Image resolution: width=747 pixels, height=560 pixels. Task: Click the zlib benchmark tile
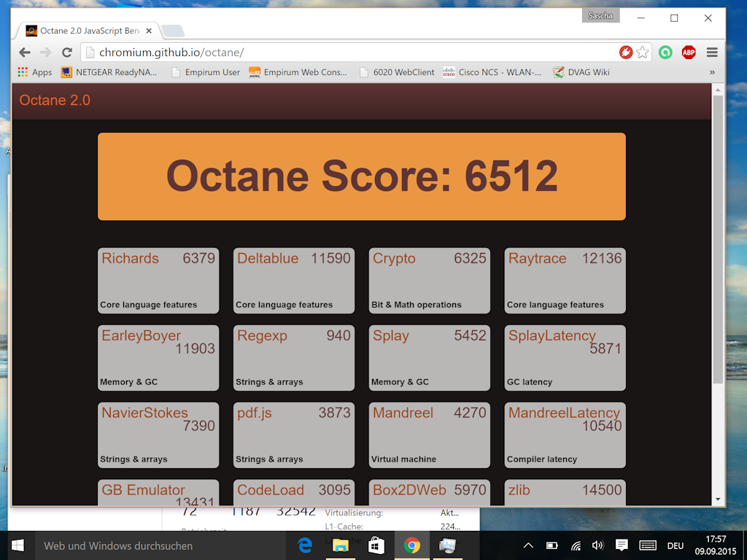pyautogui.click(x=565, y=492)
